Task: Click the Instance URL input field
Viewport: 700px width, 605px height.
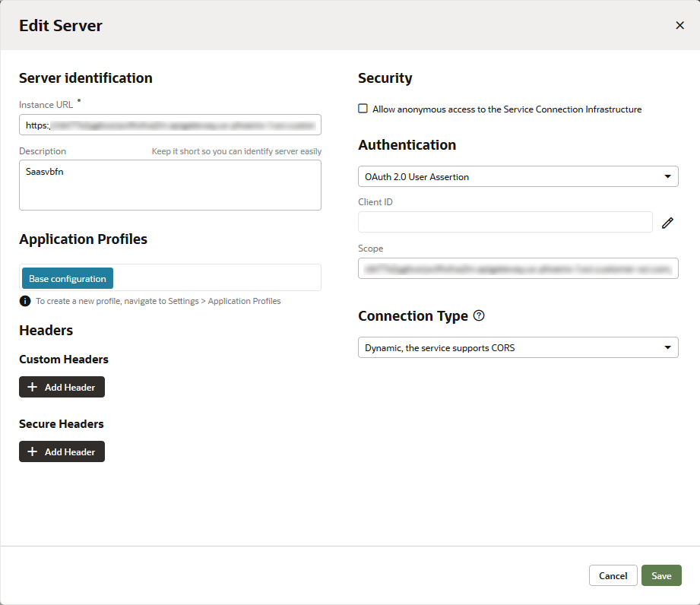Action: pos(170,125)
